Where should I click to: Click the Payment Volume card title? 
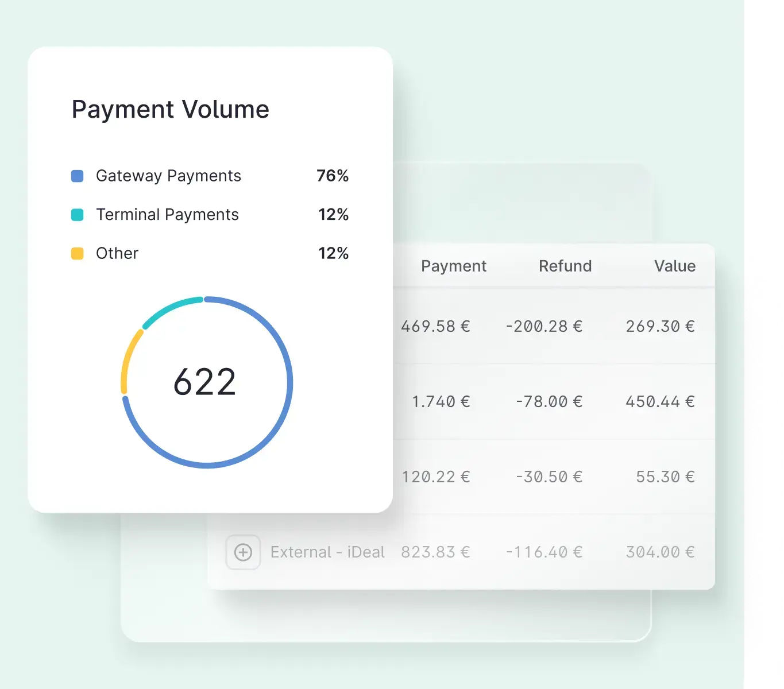pos(170,109)
